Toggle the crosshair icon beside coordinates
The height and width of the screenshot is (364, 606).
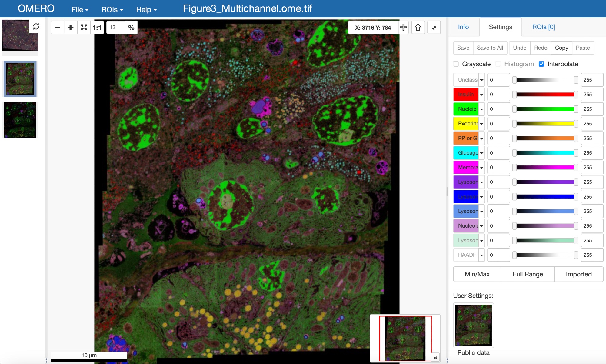click(403, 27)
